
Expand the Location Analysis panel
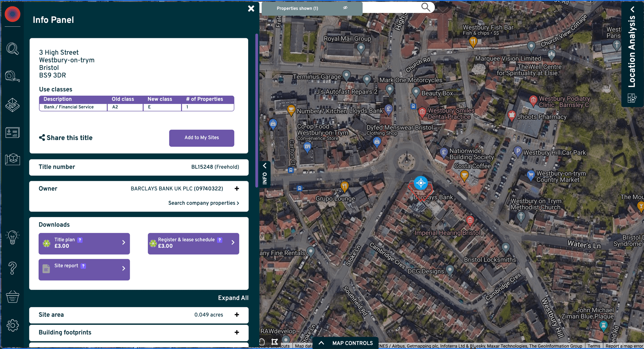(632, 9)
